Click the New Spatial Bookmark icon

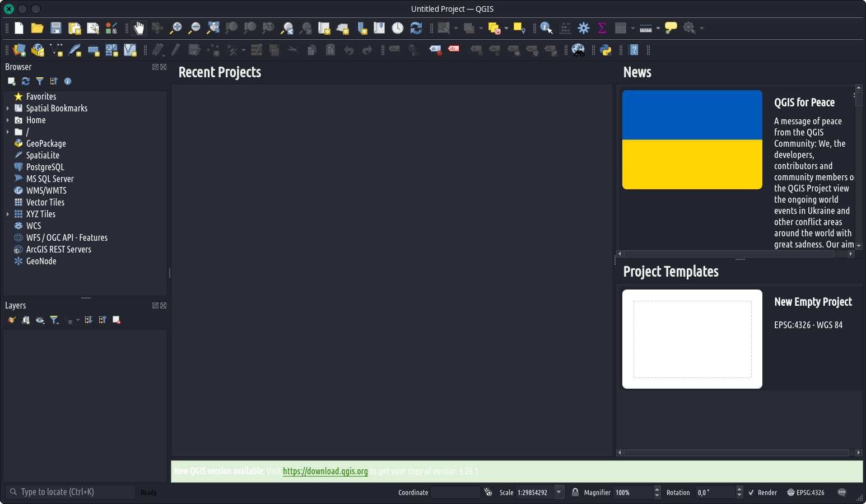click(x=361, y=28)
